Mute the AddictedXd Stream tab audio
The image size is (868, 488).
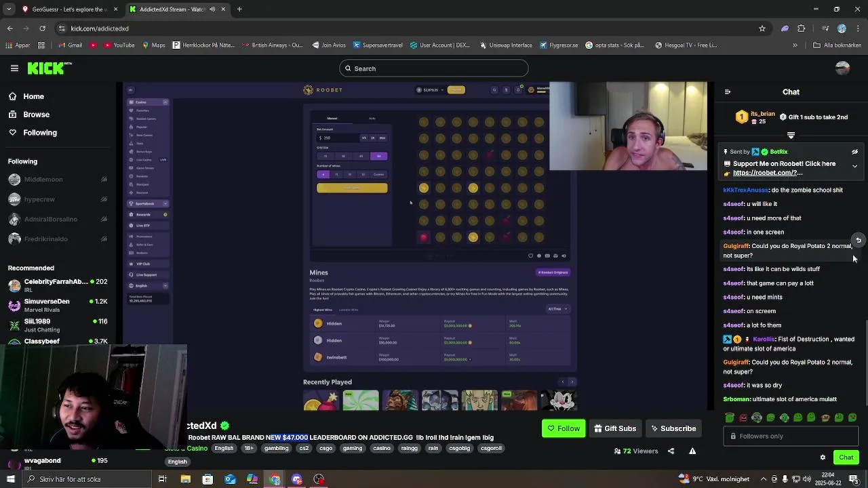coord(212,9)
